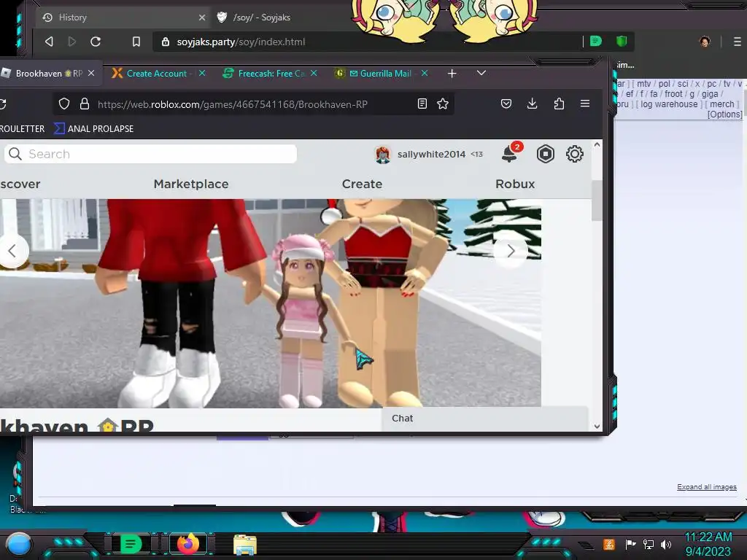Image resolution: width=747 pixels, height=560 pixels.
Task: Open ROULETTER bookmark in the bookmarks toolbar
Action: tap(23, 129)
